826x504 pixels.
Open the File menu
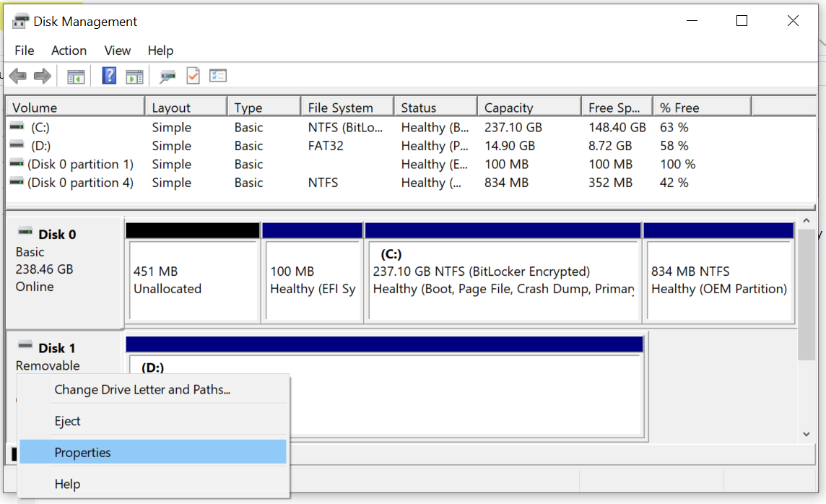coord(24,51)
